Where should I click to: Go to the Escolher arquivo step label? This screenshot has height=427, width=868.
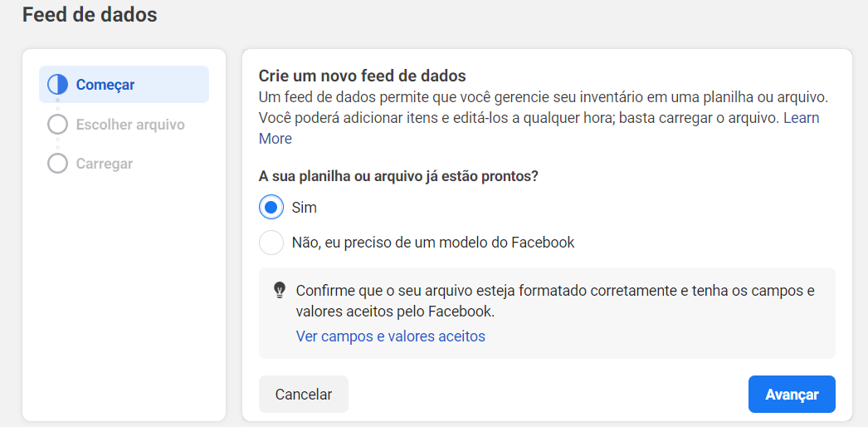click(x=130, y=125)
